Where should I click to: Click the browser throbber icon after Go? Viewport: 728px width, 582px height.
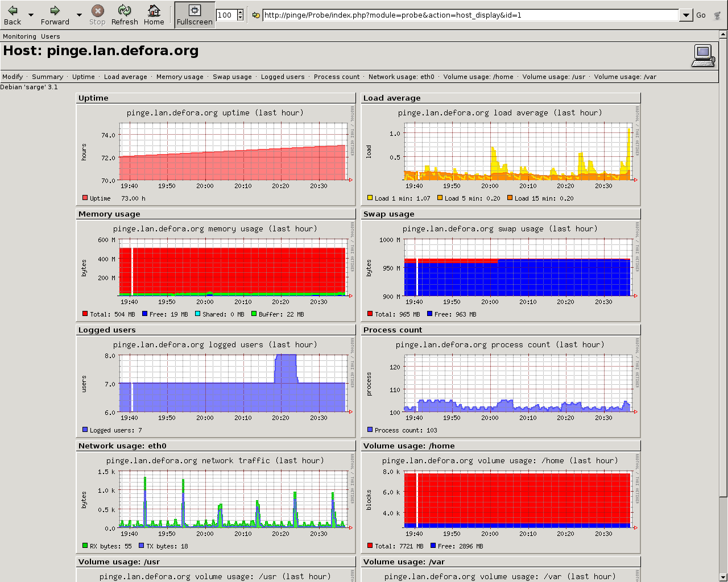click(718, 15)
